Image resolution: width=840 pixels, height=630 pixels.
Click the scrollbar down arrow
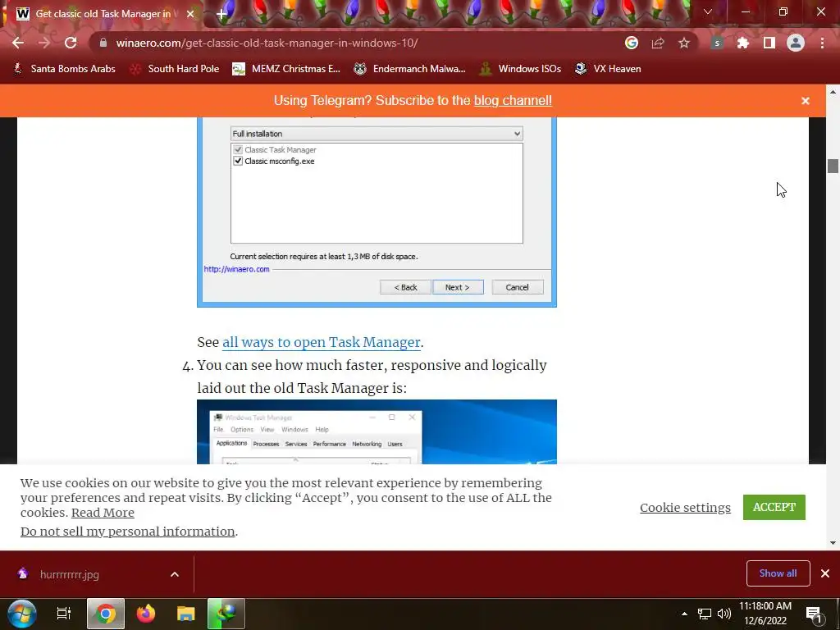point(833,543)
